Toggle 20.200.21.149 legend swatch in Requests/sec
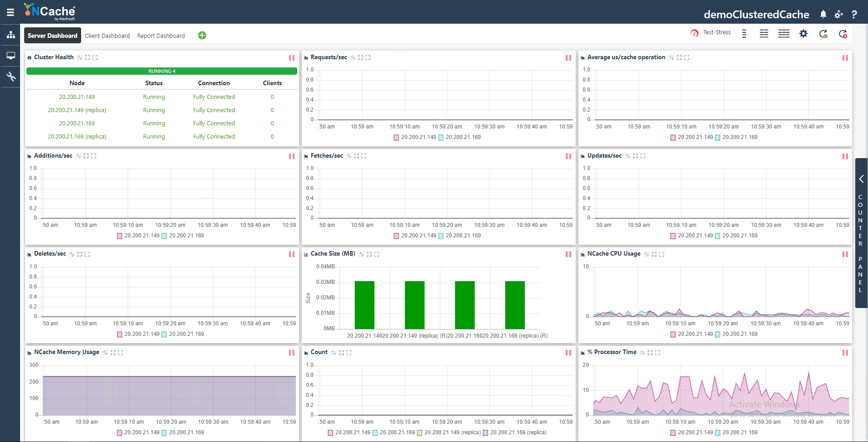Viewport: 868px width, 442px height. click(x=396, y=138)
